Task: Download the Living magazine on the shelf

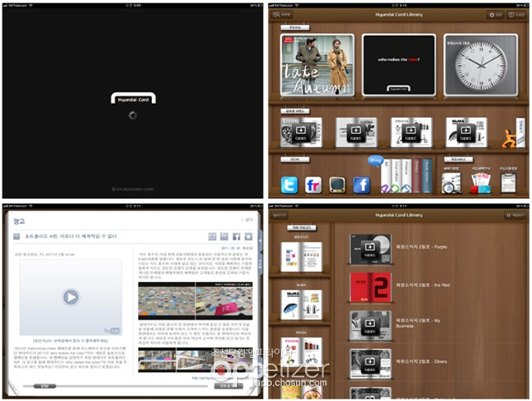Action: tap(301, 133)
